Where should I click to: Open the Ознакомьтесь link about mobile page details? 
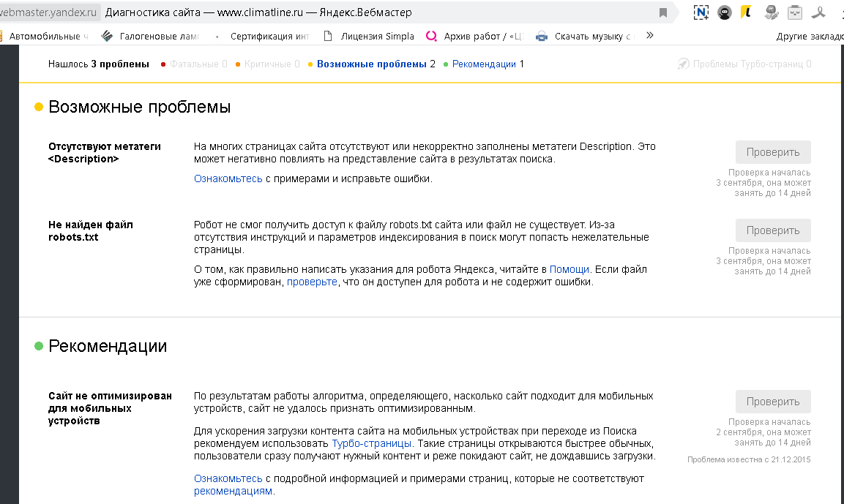pyautogui.click(x=228, y=478)
